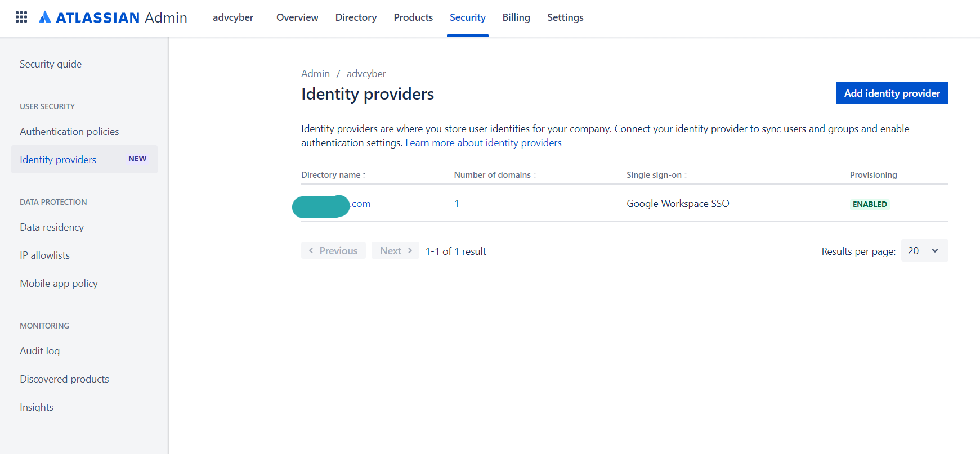Switch to the Products tab
The image size is (980, 454).
(413, 17)
